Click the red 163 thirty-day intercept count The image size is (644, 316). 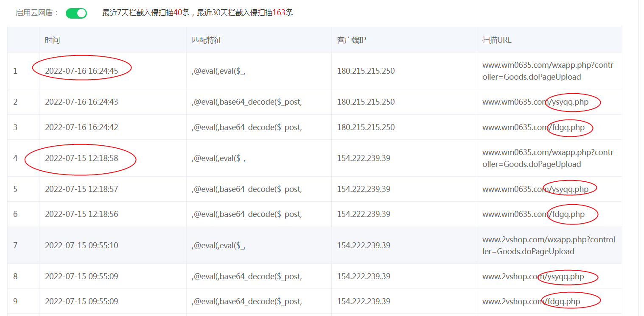[279, 13]
